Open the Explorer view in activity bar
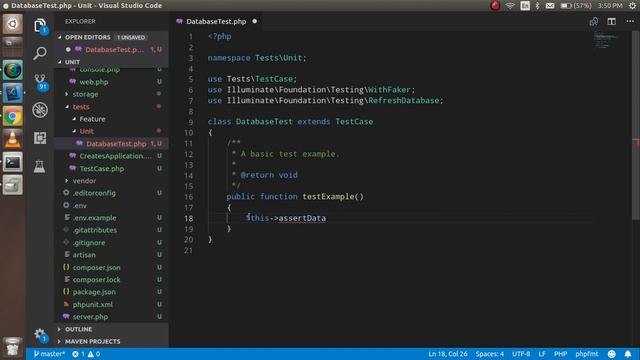The image size is (640, 360). click(40, 26)
